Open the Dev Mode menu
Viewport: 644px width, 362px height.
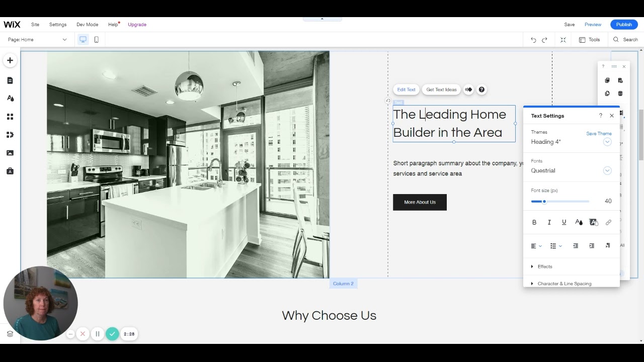click(88, 24)
